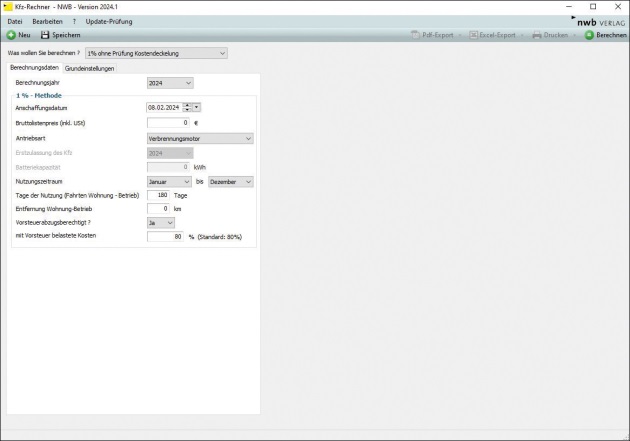The image size is (630, 441).
Task: Click the question mark help menu
Action: point(73,21)
